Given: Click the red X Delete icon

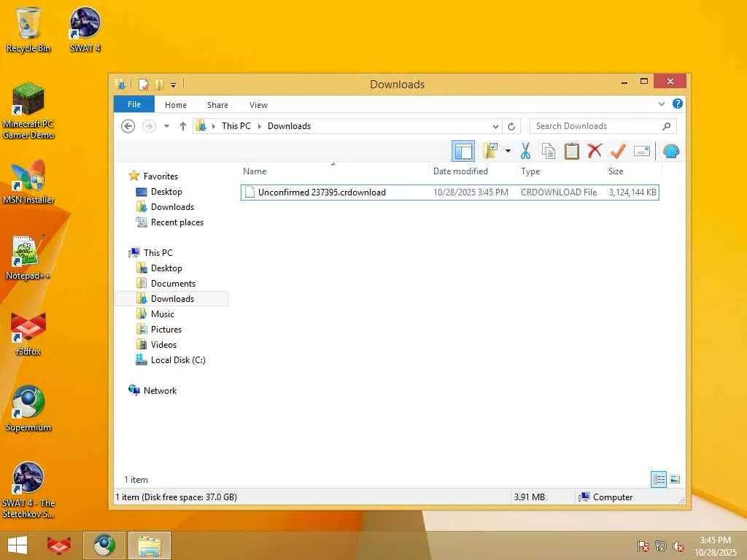Looking at the screenshot, I should point(594,152).
